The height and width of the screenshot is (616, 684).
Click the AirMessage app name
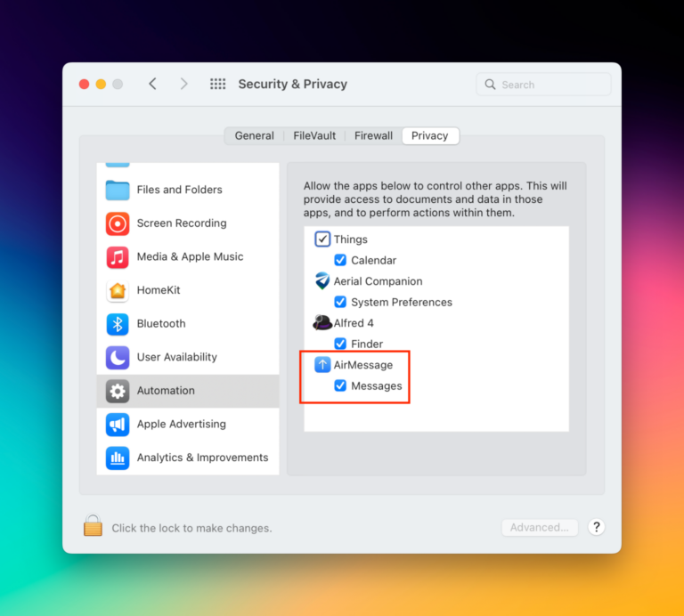(x=363, y=365)
